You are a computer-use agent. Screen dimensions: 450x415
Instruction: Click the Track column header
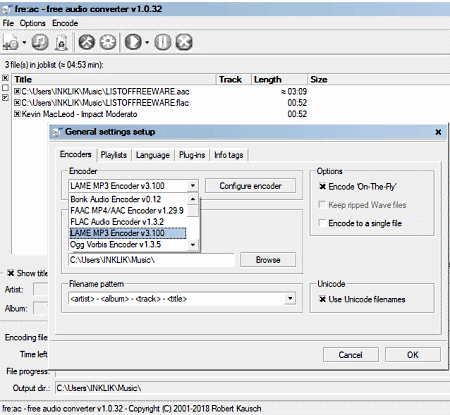(x=234, y=80)
